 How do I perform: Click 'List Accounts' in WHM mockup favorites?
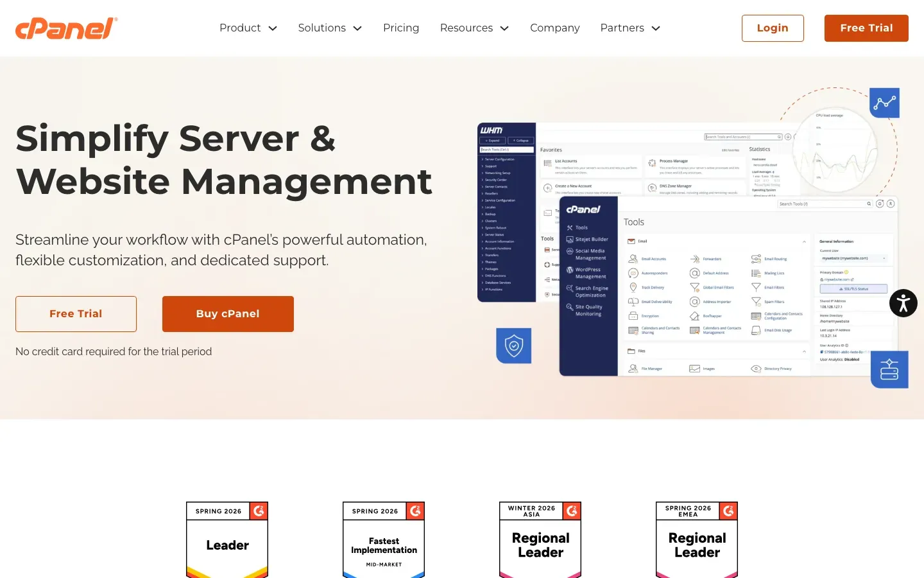click(566, 161)
